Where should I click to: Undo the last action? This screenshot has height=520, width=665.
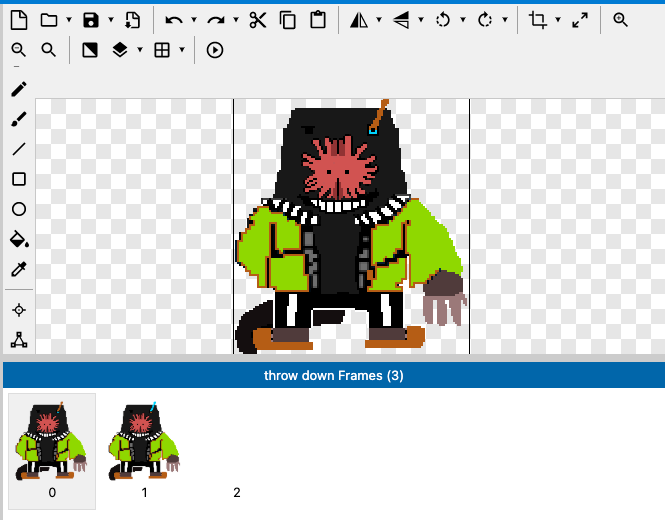pos(174,20)
